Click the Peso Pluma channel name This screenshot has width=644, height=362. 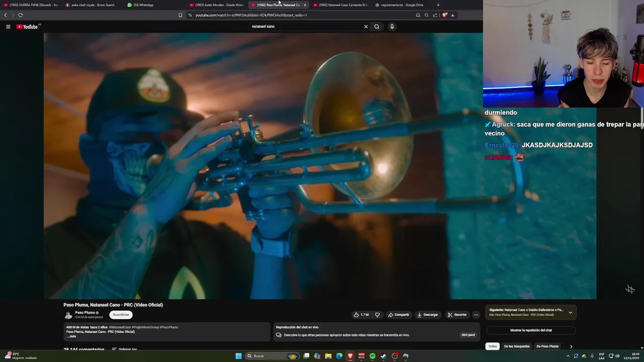click(x=85, y=313)
